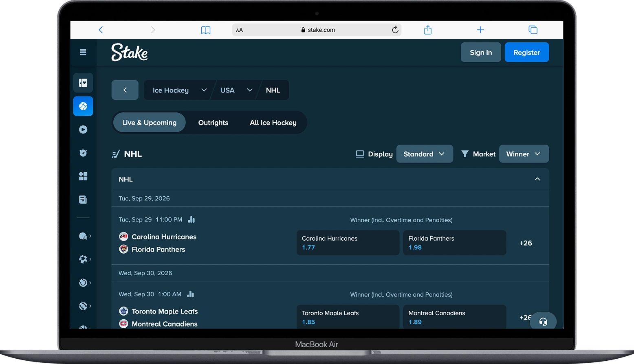634x364 pixels.
Task: Open the Winner market dropdown
Action: 524,154
